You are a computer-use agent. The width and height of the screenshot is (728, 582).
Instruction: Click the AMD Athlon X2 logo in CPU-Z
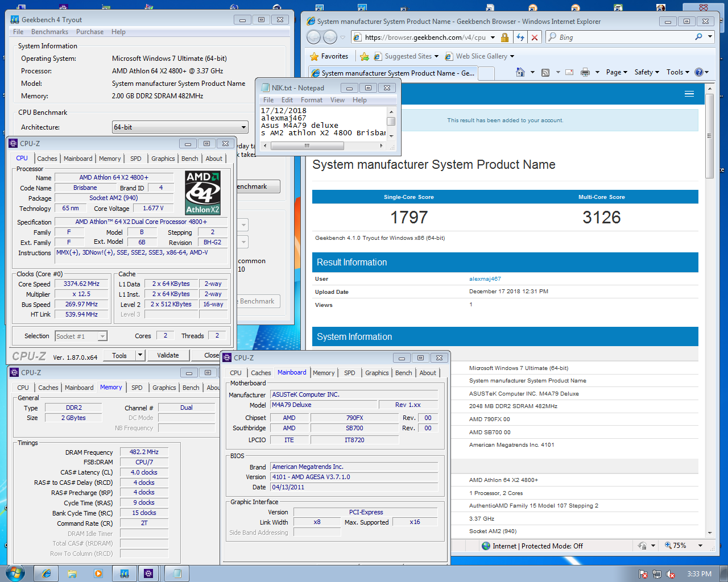tap(203, 193)
